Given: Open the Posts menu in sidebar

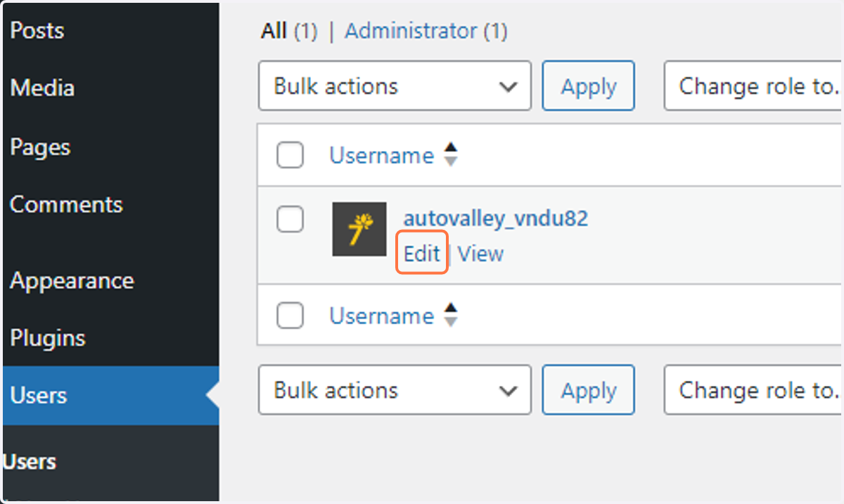Looking at the screenshot, I should click(37, 30).
